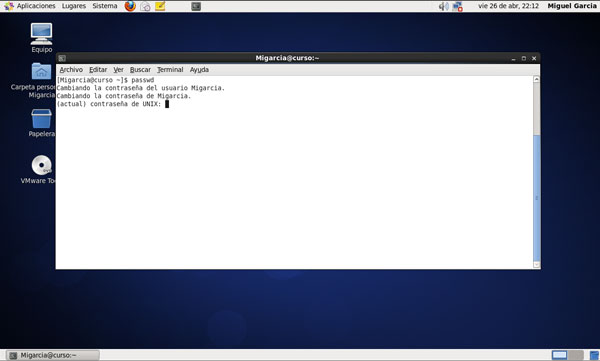Click the terminal window menu icon in titlebar
This screenshot has height=361, width=600.
62,58
